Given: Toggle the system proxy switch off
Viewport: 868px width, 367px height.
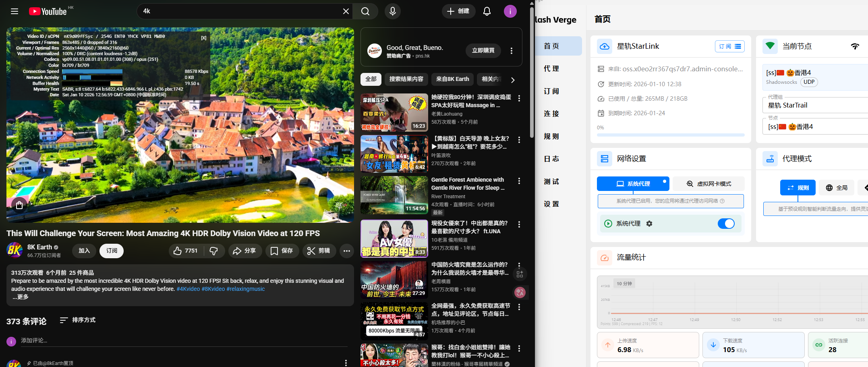Looking at the screenshot, I should click(x=726, y=224).
